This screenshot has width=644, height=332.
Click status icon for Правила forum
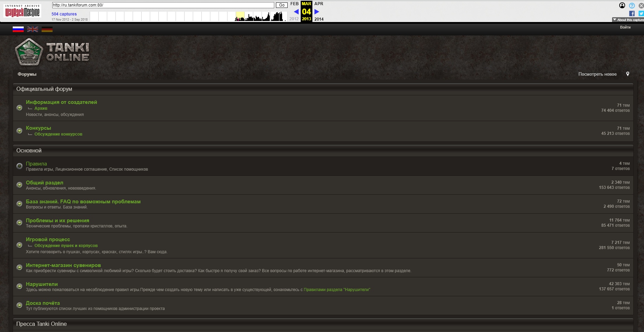coord(20,166)
